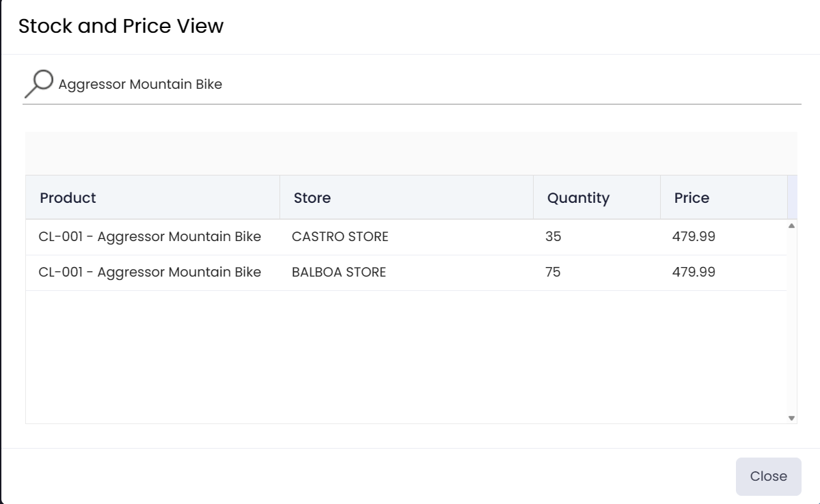The height and width of the screenshot is (504, 820).
Task: Click the magnifying glass search icon
Action: pos(38,84)
